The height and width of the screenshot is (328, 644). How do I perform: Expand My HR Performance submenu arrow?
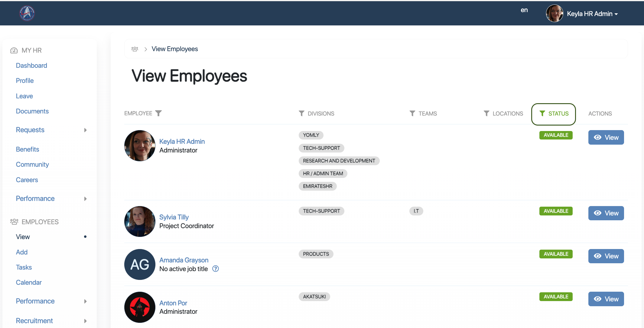(x=85, y=199)
